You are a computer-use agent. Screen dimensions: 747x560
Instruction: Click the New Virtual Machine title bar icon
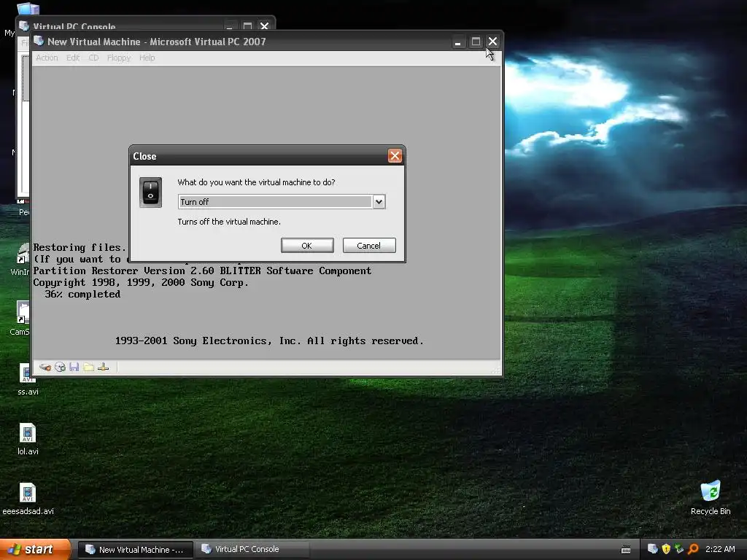pyautogui.click(x=39, y=42)
